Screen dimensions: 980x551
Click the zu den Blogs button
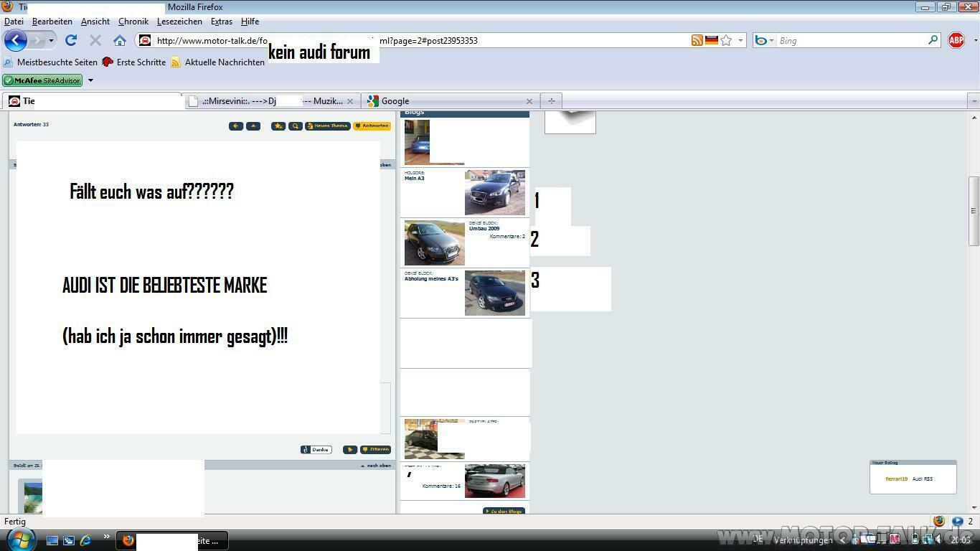tap(504, 511)
